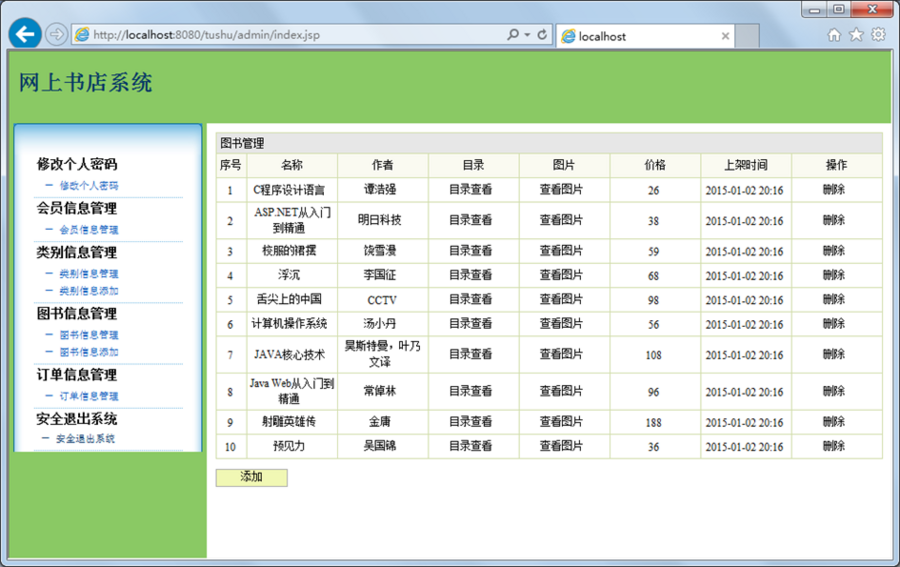This screenshot has height=567, width=900.
Task: Open 图书信息管理 sidebar link
Action: coord(89,335)
